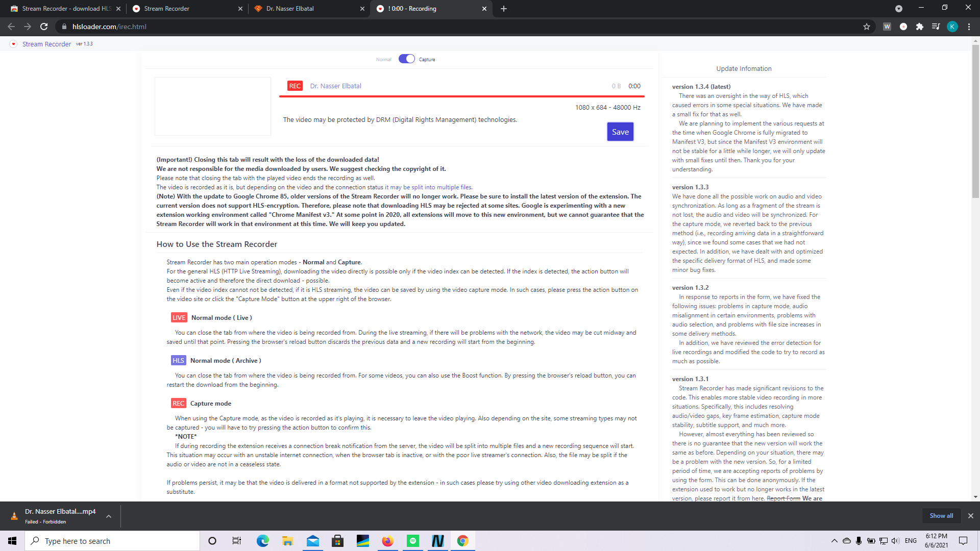The width and height of the screenshot is (980, 551).
Task: Open Chrome's three-dot menu
Action: coord(969,27)
